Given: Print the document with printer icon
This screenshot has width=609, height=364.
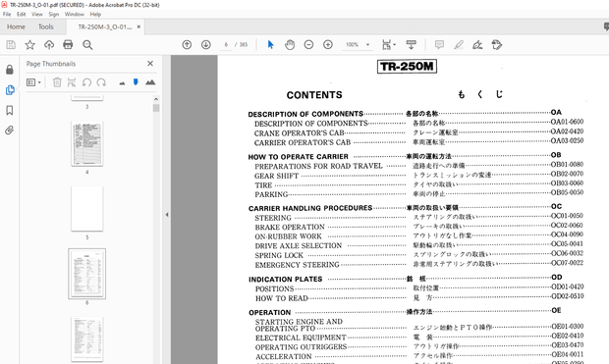Looking at the screenshot, I should [x=68, y=44].
